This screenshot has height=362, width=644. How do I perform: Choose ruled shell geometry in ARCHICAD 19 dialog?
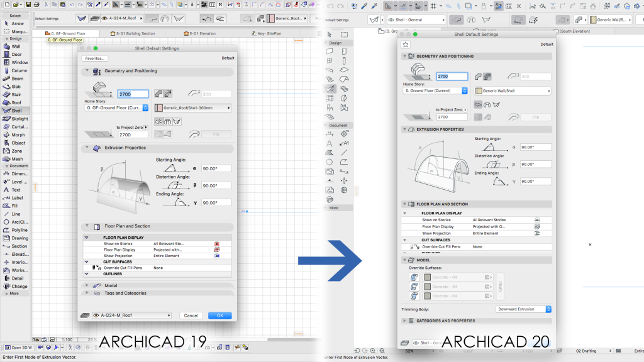click(x=177, y=121)
